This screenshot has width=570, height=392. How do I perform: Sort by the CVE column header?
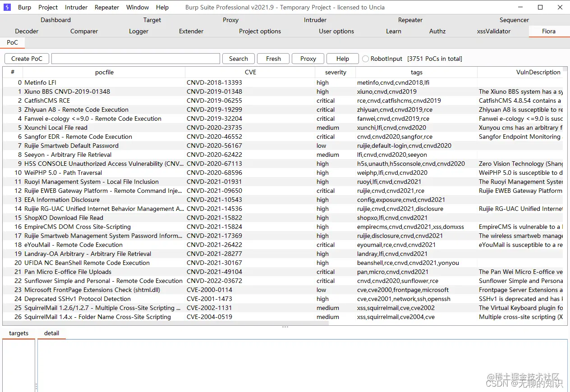tap(250, 72)
